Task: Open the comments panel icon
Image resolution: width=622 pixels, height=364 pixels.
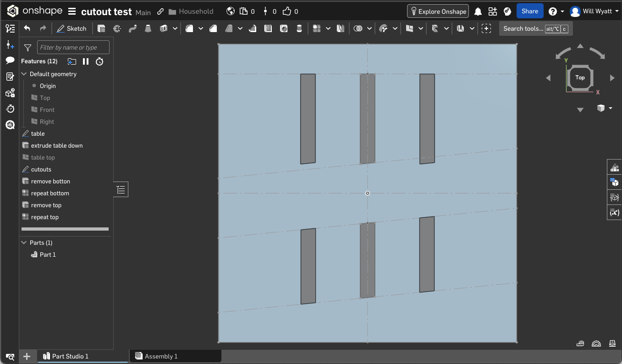Action: 10,61
